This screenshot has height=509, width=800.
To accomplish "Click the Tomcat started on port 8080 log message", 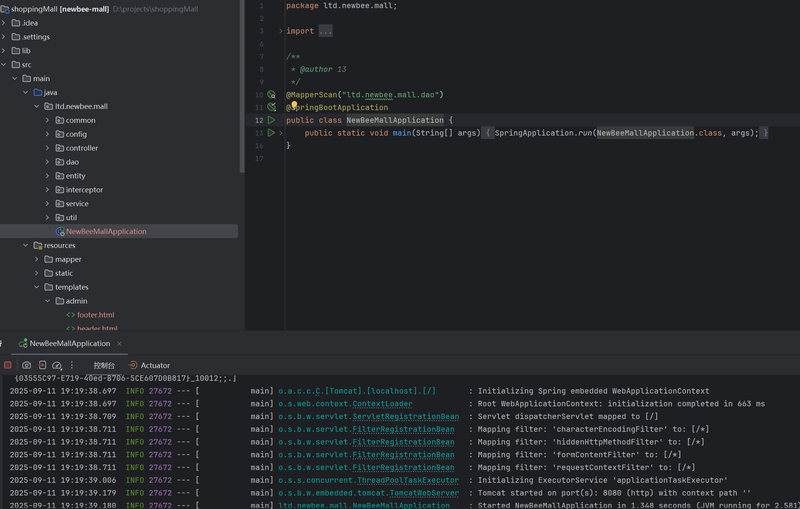I will (614, 493).
